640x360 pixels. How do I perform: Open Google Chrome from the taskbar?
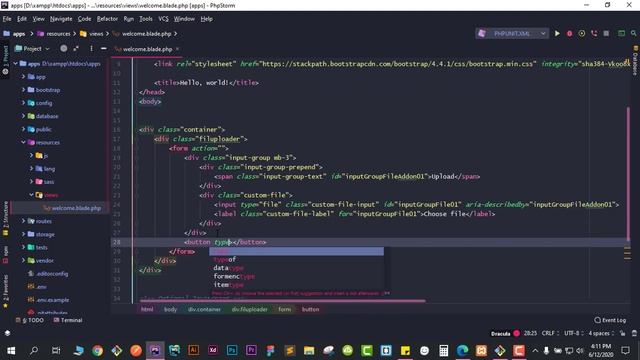coord(97,351)
